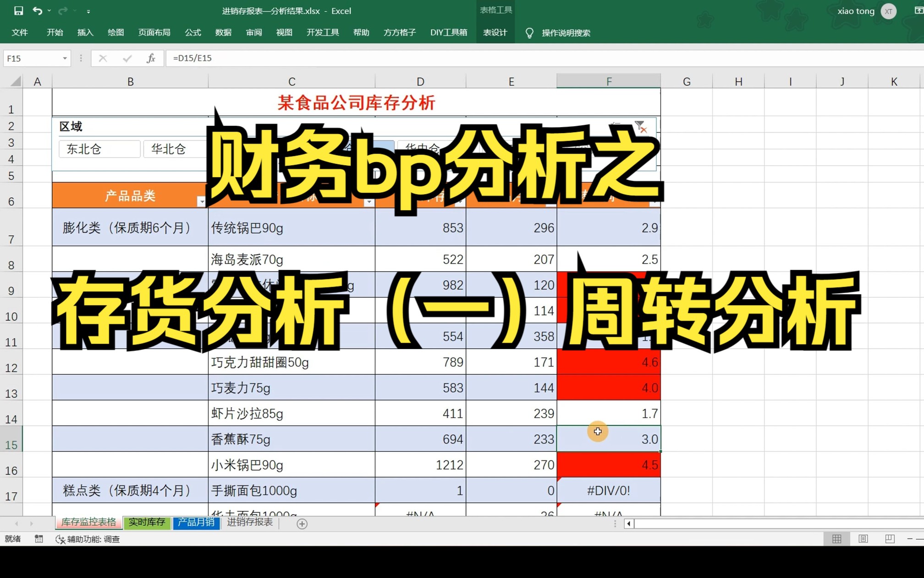
Task: Click cell 膨化类（保质期6个月）
Action: [130, 228]
